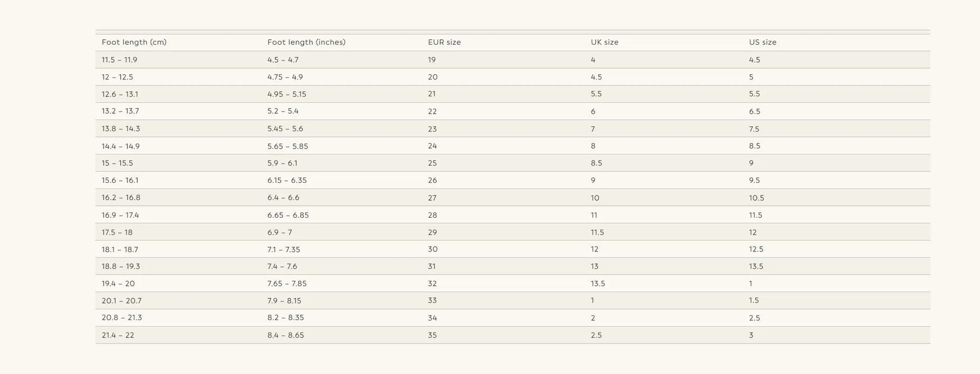The height and width of the screenshot is (374, 980).
Task: Select the 6.15 – 6.35 inches cell
Action: point(287,180)
